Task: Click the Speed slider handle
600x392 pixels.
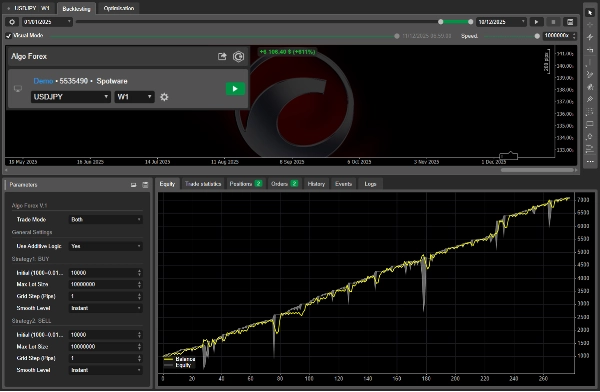Action: click(x=537, y=36)
